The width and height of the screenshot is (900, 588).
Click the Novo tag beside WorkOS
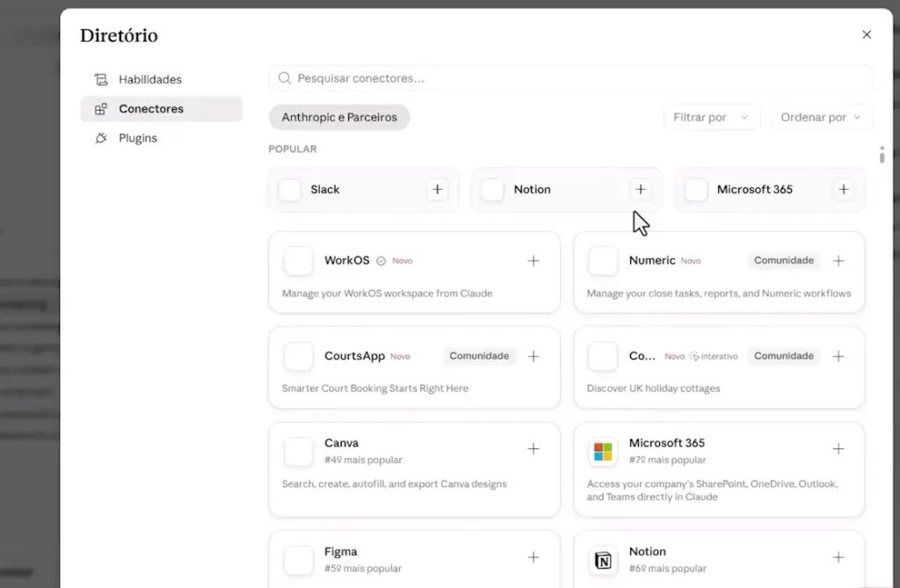tap(403, 261)
